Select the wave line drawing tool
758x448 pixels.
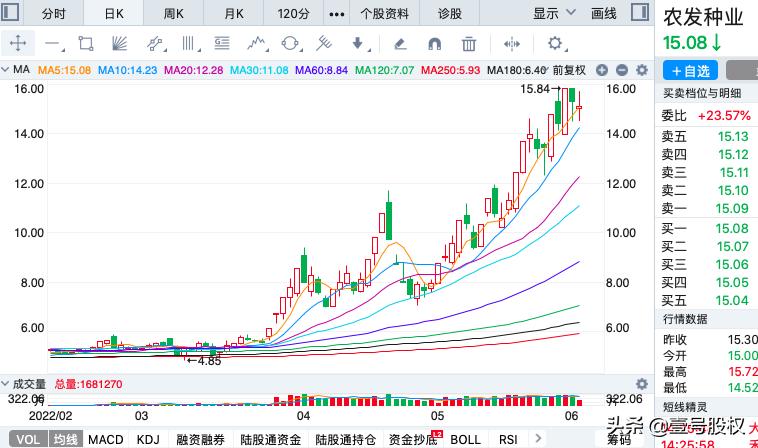[257, 44]
